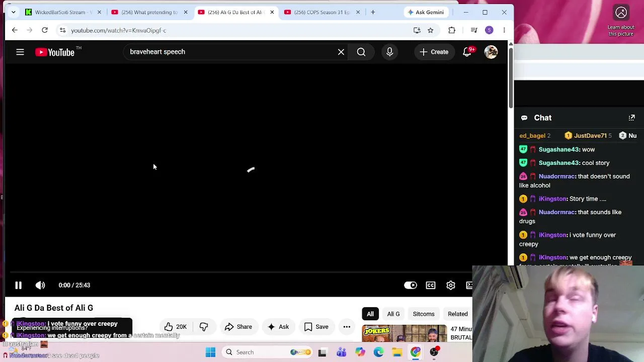Open the YouTube Create menu

434,52
